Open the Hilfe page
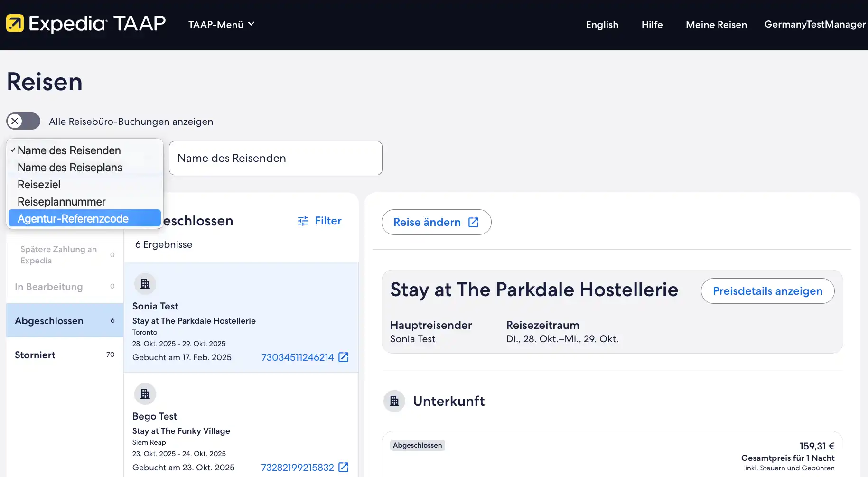Screen dimensions: 868x477 tap(652, 25)
